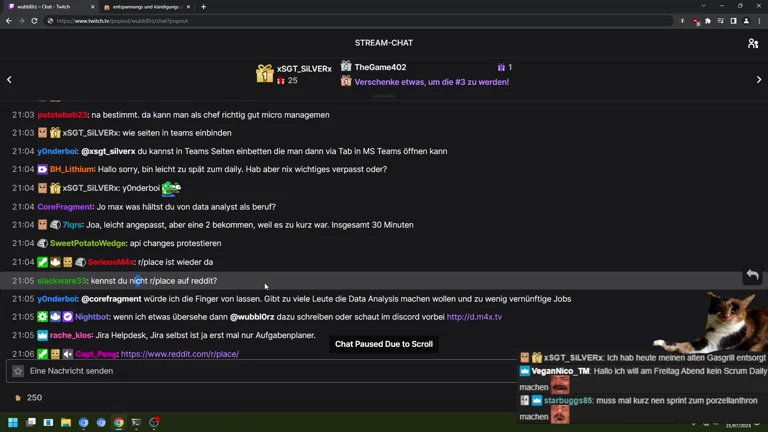Open File Explorer from the taskbar

[x=66, y=423]
